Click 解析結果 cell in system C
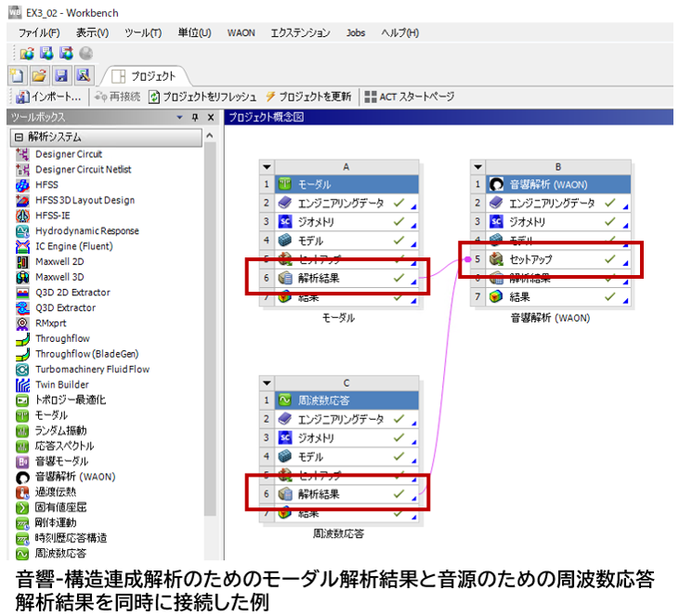Screen dimensions: 679x616 [x=346, y=494]
